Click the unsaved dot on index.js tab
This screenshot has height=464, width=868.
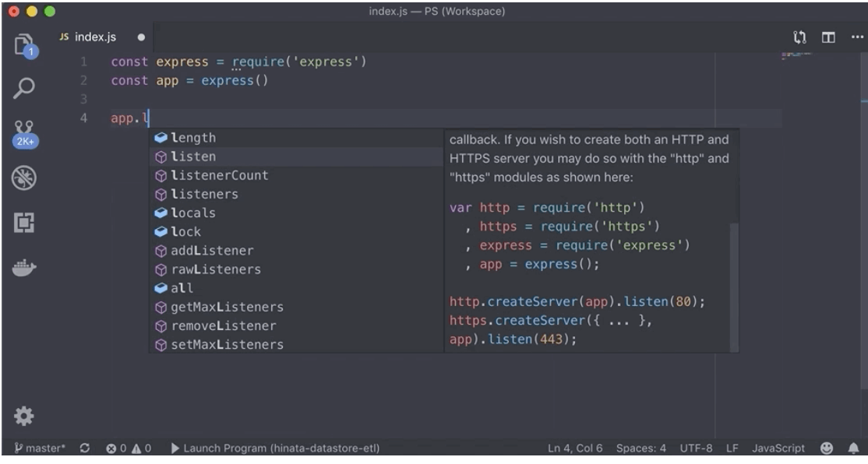pyautogui.click(x=141, y=37)
